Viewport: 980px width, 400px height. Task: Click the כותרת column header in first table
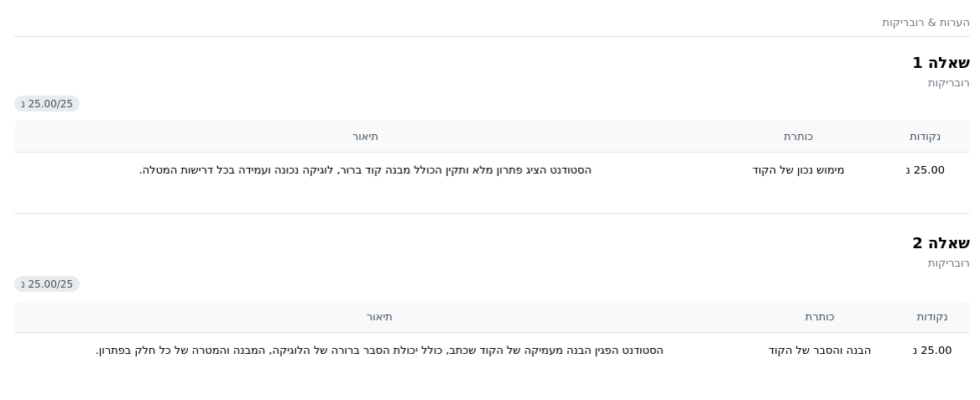tap(798, 137)
